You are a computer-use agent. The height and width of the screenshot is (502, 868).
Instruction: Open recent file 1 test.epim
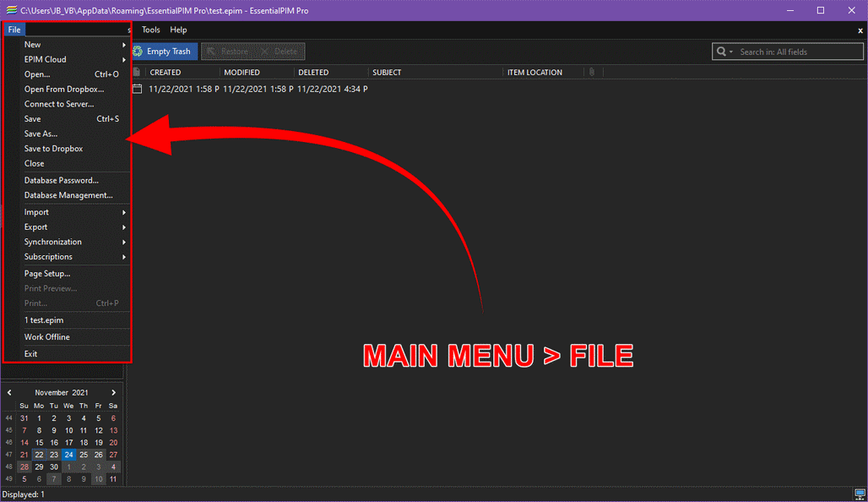pyautogui.click(x=75, y=320)
